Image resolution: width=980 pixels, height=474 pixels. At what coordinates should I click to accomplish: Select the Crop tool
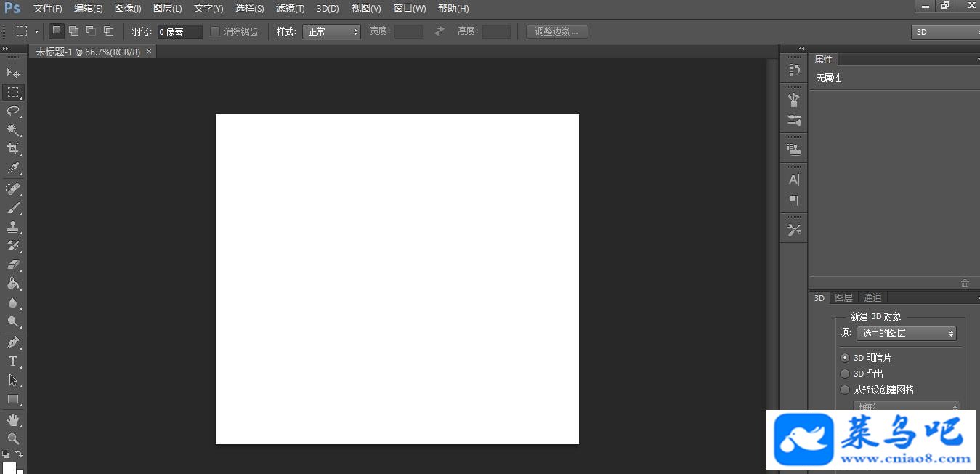(13, 149)
